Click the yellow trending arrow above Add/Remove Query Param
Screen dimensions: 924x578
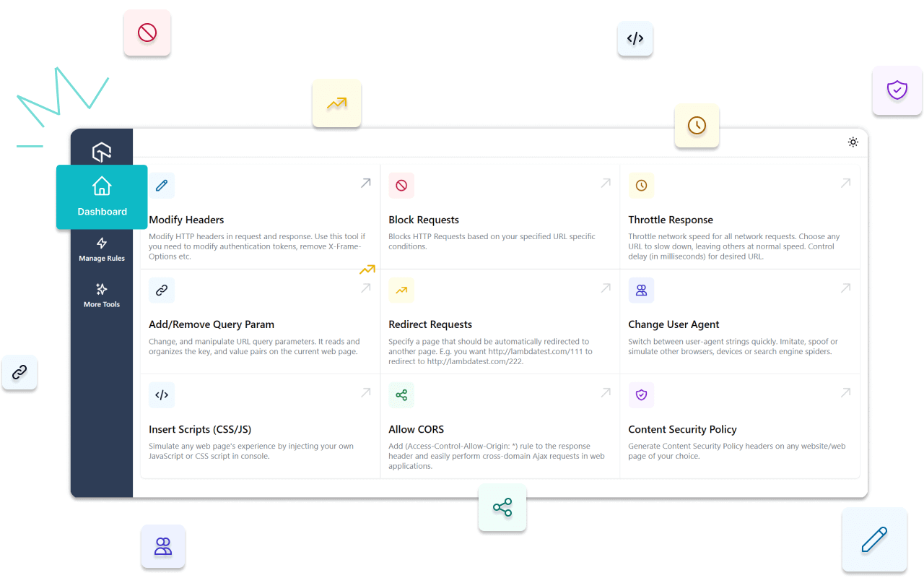(x=367, y=269)
